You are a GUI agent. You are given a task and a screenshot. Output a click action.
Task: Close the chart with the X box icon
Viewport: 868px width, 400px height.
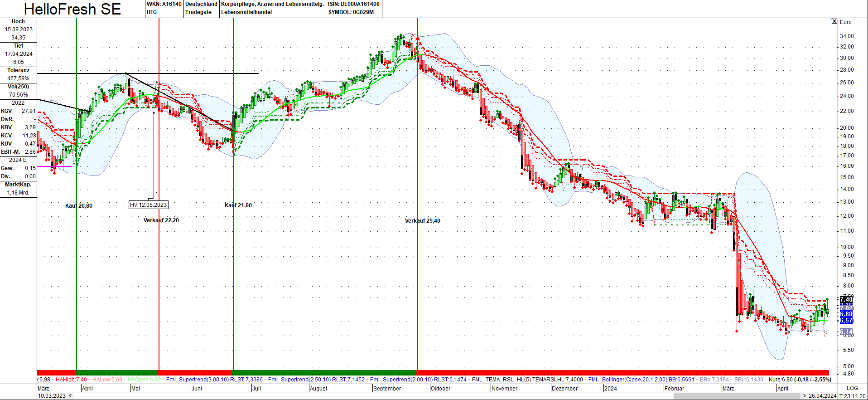pos(834,21)
